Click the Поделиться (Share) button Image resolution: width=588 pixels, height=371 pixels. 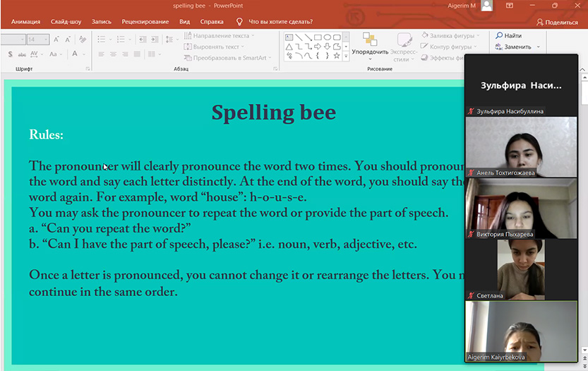(557, 22)
